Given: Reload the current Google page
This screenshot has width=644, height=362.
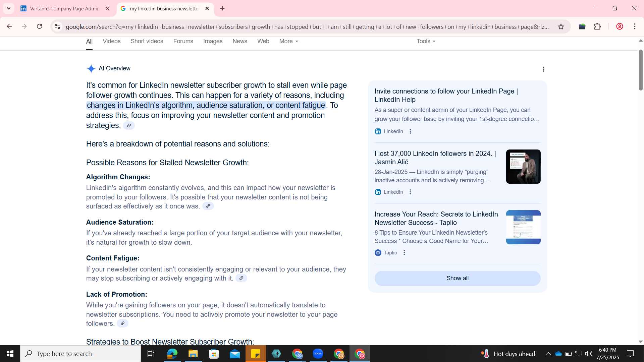Looking at the screenshot, I should (x=39, y=26).
